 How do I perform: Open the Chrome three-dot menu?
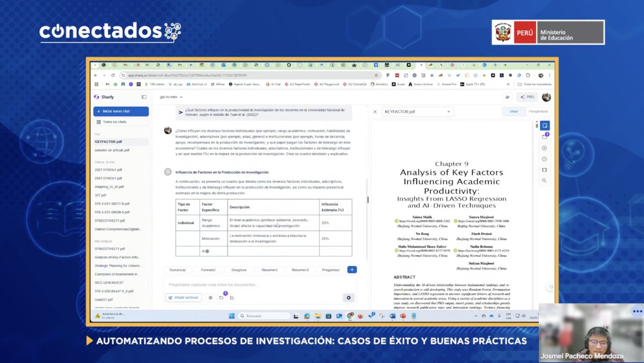point(550,75)
